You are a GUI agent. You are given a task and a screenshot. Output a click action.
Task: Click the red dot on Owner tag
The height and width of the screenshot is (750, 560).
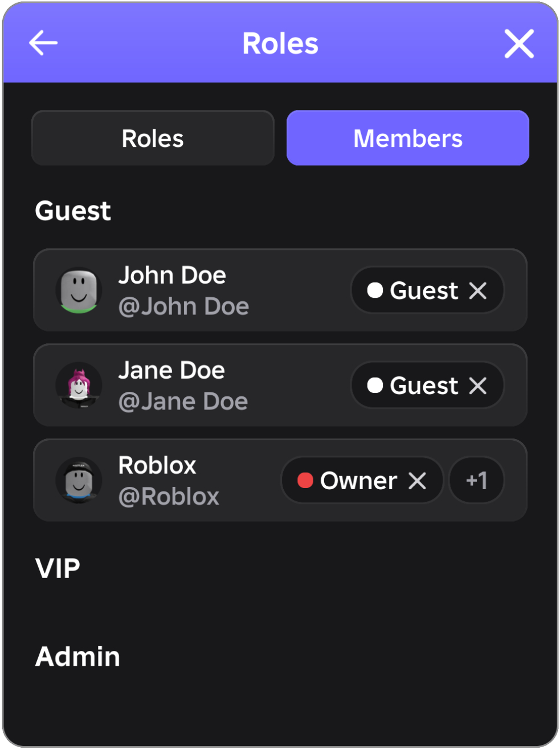305,481
